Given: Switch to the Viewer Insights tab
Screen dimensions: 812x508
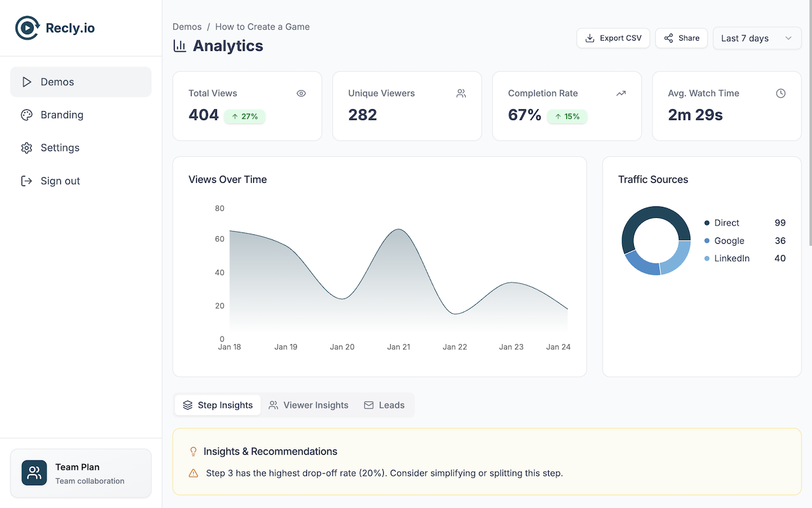Looking at the screenshot, I should (308, 405).
